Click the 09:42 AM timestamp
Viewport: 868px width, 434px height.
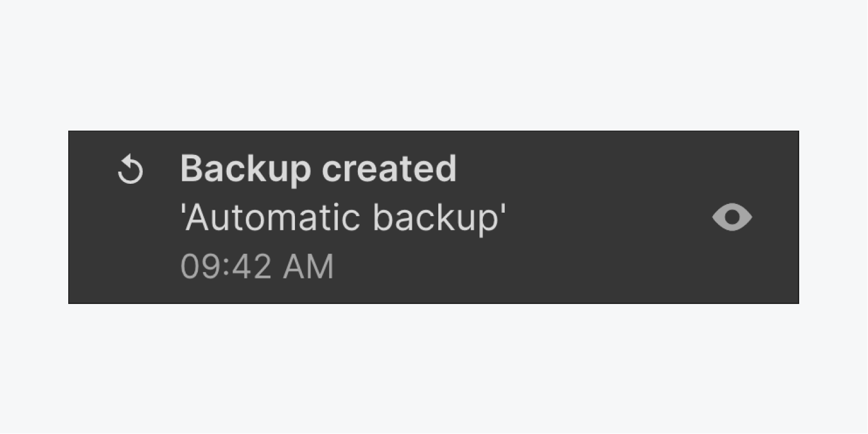257,267
